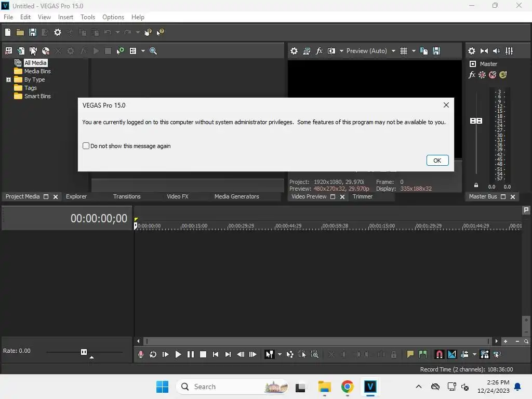Expand Normal Edit Tool dropdown arrow
532x399 pixels.
pyautogui.click(x=280, y=354)
